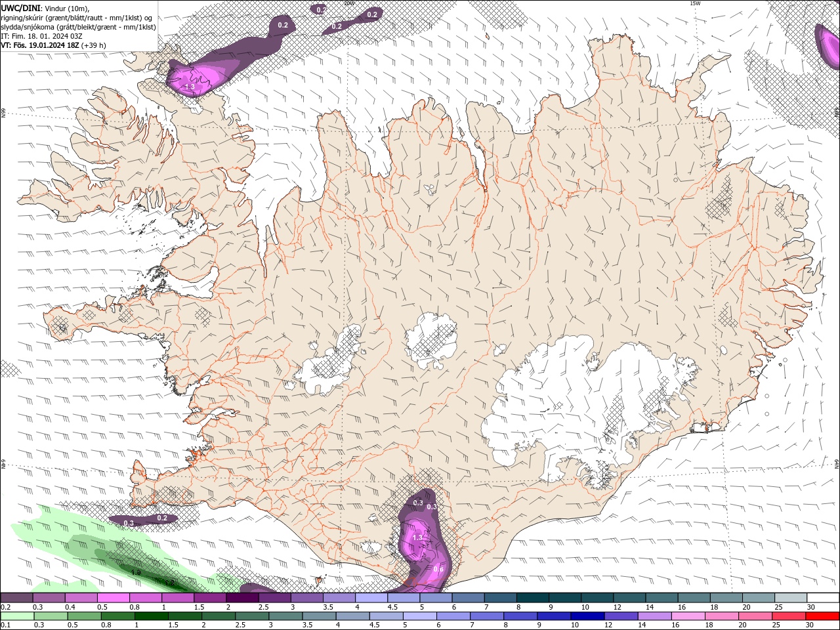Click the '0.6' value in southern purple area
Viewport: 840px width, 630px height.
[438, 569]
